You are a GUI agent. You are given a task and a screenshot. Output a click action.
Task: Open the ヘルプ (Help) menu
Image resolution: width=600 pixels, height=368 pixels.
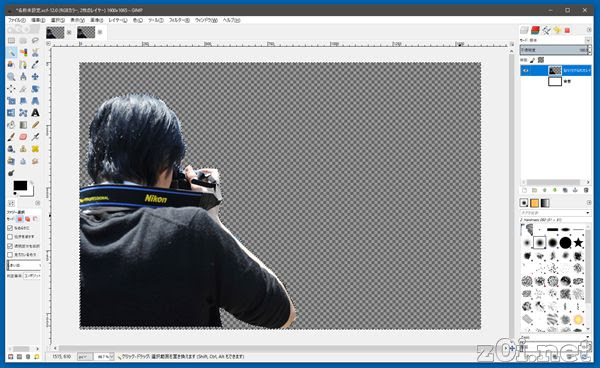click(231, 20)
